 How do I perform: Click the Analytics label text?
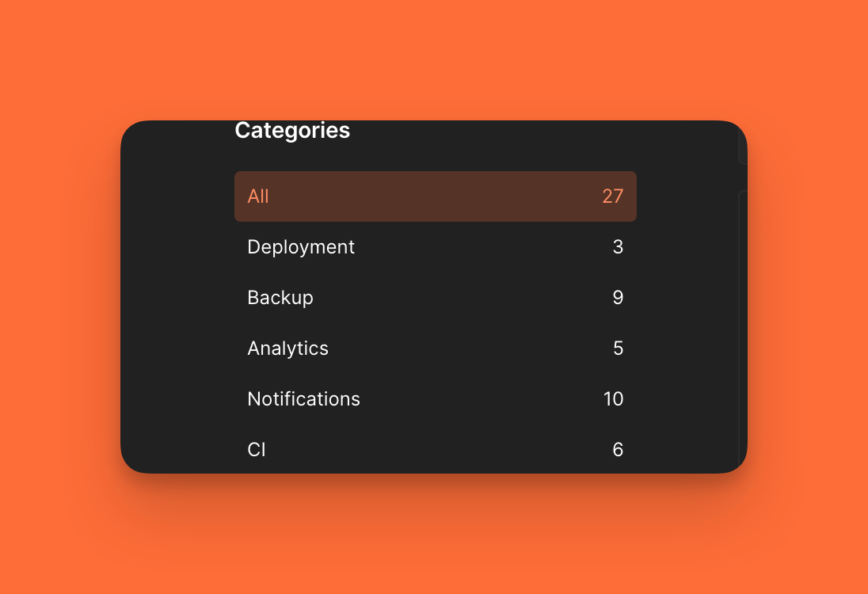287,348
